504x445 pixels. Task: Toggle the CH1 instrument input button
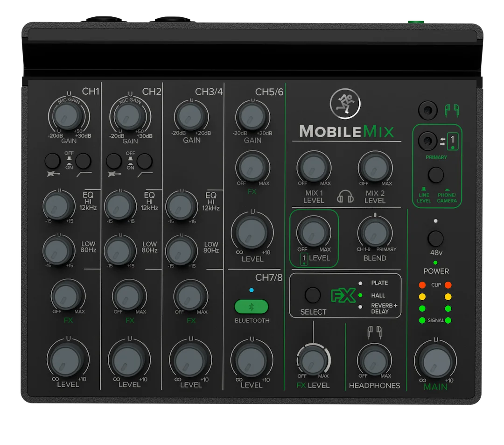[x=52, y=161]
